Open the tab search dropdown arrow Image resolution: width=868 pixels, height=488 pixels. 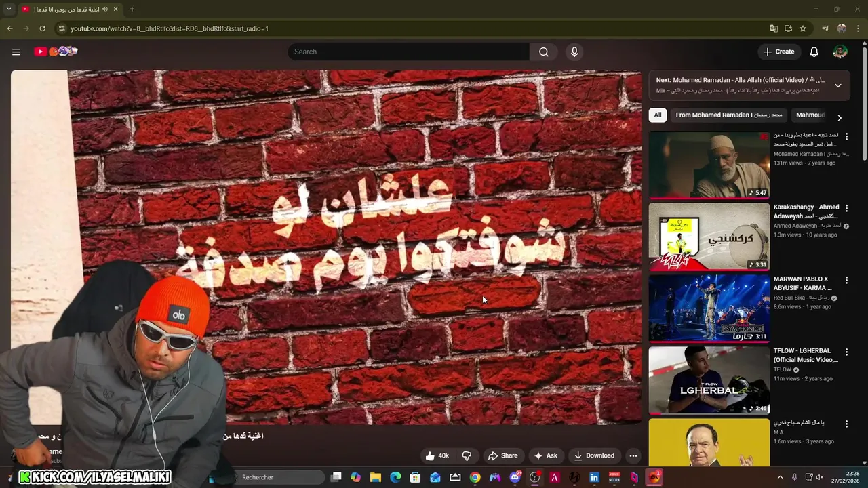9,9
